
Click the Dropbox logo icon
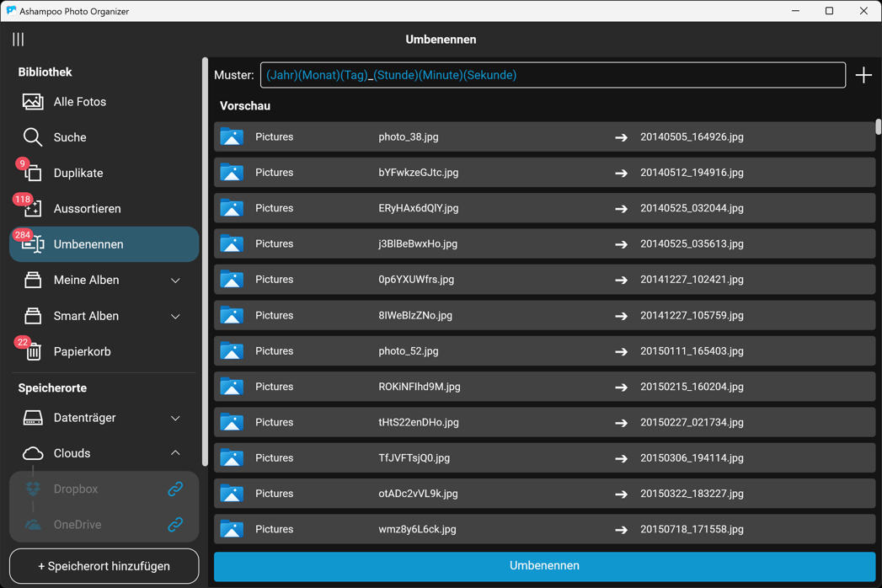pos(33,489)
